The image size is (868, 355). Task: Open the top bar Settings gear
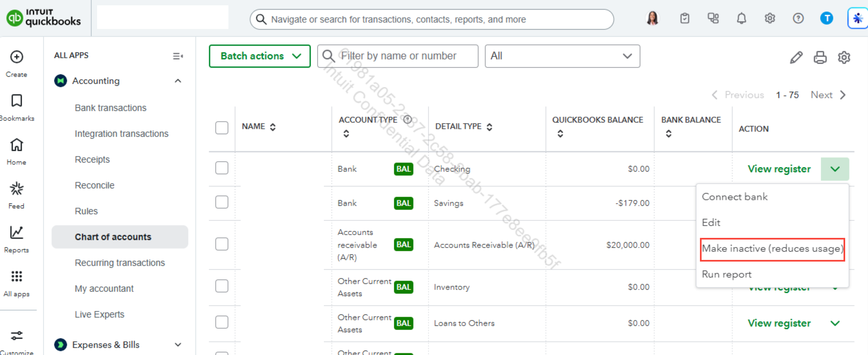point(770,18)
